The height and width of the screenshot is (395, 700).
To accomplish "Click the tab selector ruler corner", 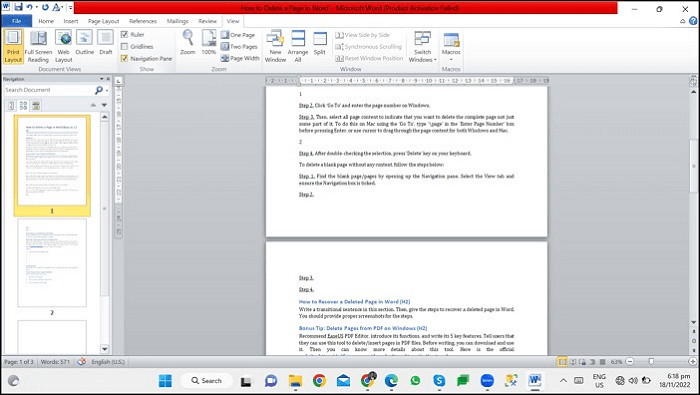I will click(x=118, y=81).
